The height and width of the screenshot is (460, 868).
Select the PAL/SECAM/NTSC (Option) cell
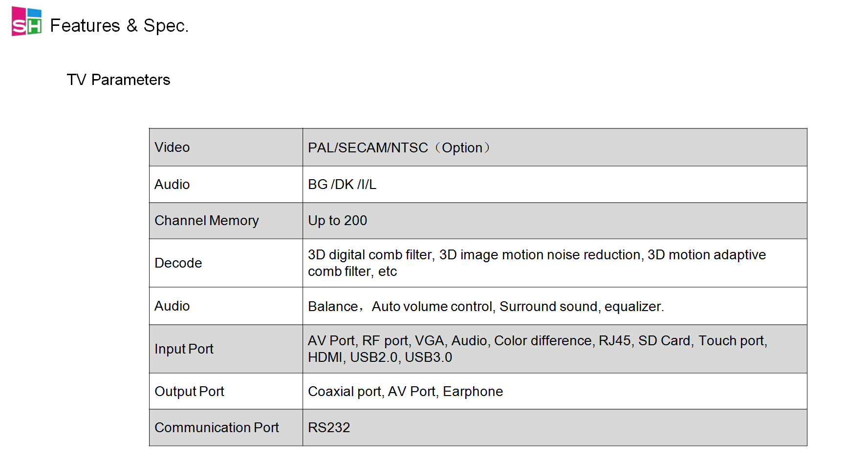coord(398,147)
